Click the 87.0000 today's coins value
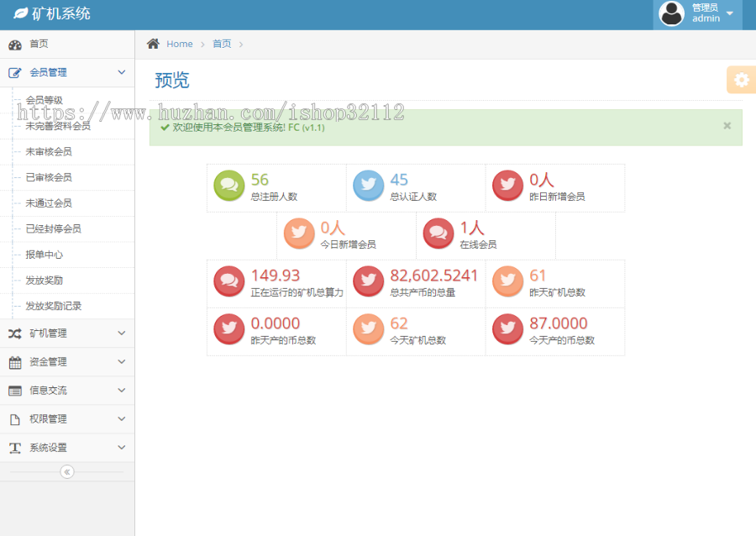This screenshot has height=536, width=756. coord(559,323)
